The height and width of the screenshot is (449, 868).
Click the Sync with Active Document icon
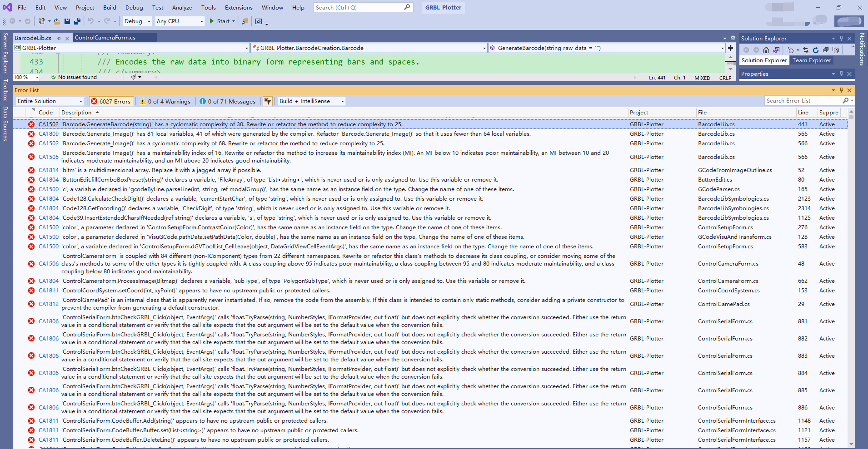tap(806, 50)
